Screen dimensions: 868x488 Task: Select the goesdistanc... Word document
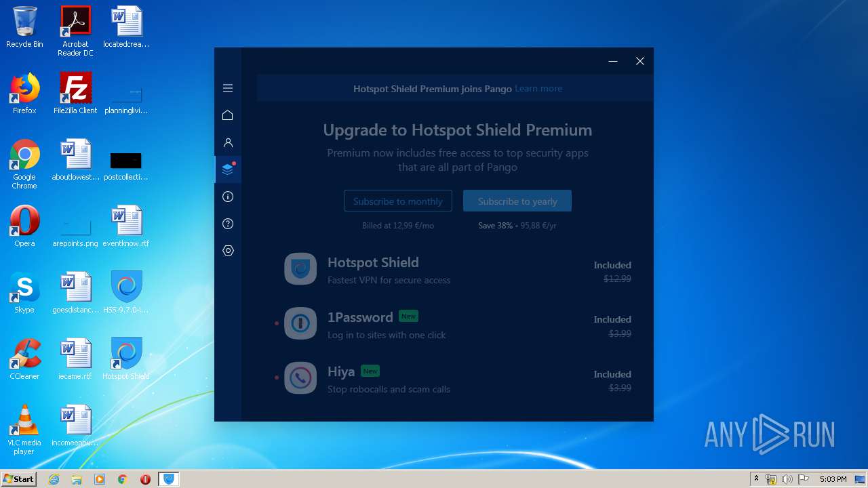coord(75,293)
